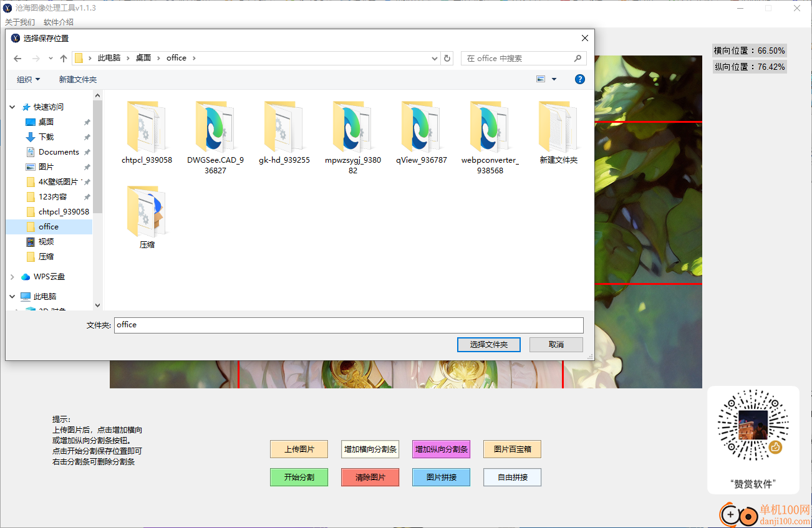Viewport: 812px width, 528px height.
Task: Open the 压缩 folder icon in file list
Action: [x=147, y=212]
